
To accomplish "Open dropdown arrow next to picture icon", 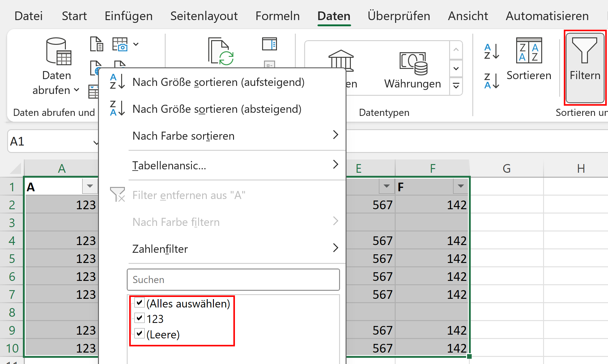I will pyautogui.click(x=136, y=44).
